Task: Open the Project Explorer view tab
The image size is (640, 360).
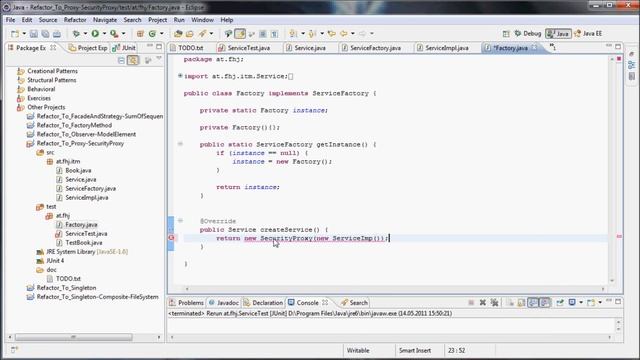Action: pyautogui.click(x=88, y=48)
